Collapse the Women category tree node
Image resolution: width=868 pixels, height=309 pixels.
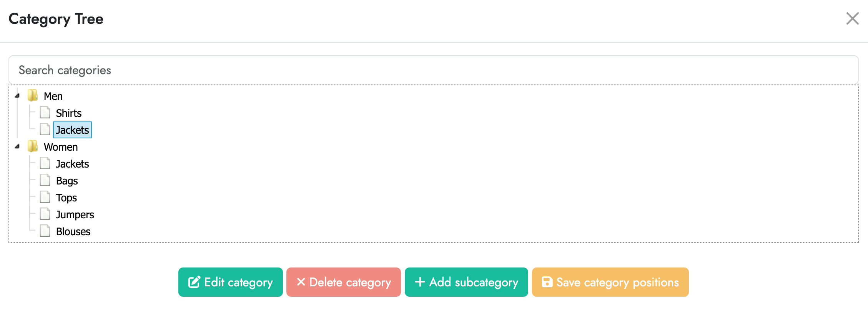coord(16,146)
